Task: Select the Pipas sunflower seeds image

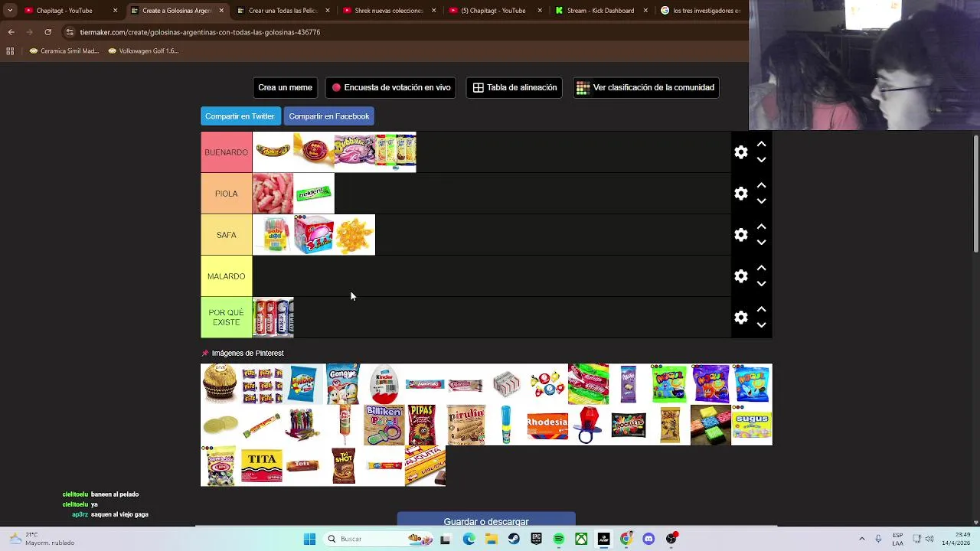Action: click(425, 425)
